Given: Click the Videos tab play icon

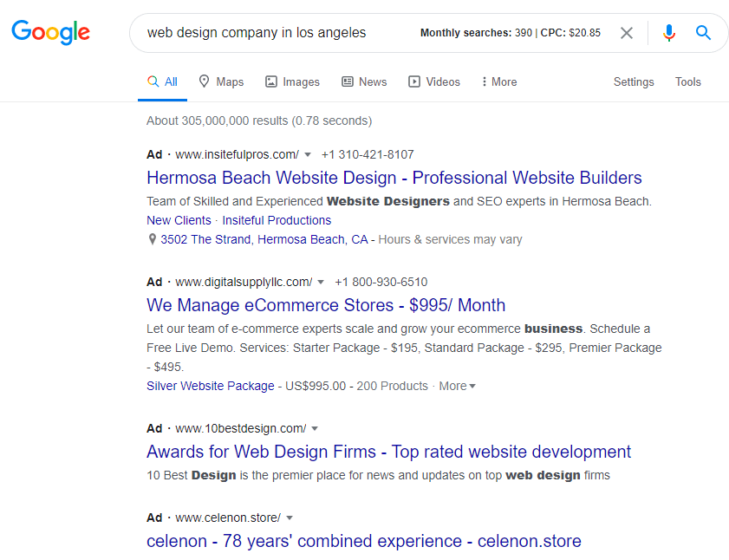Looking at the screenshot, I should click(413, 81).
